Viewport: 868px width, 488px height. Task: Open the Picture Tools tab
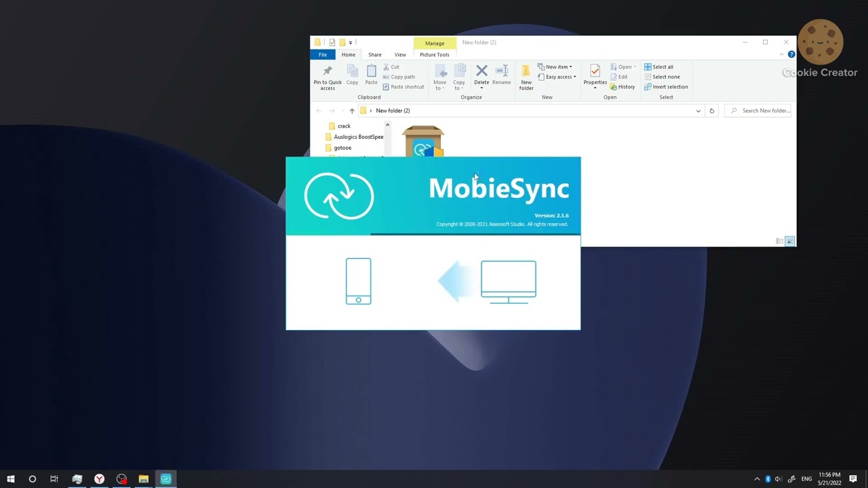[434, 55]
